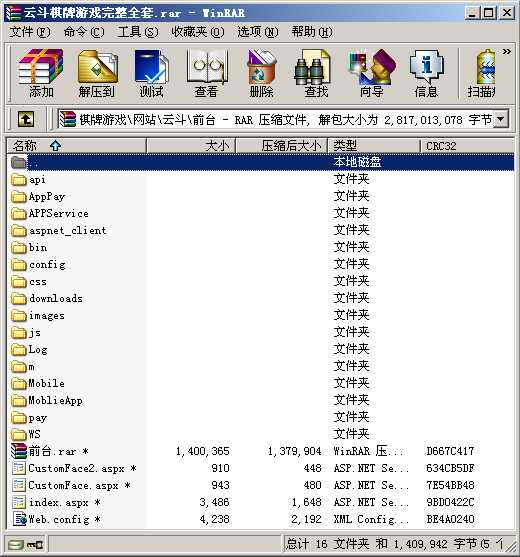The height and width of the screenshot is (557, 520).
Task: Show archive 信息 (Info) icon
Action: 426,73
